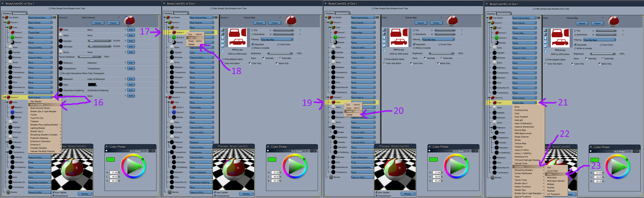The image size is (644, 198).
Task: Uncheck the Interpolate checkbox in rightmost window
Action: click(x=575, y=45)
